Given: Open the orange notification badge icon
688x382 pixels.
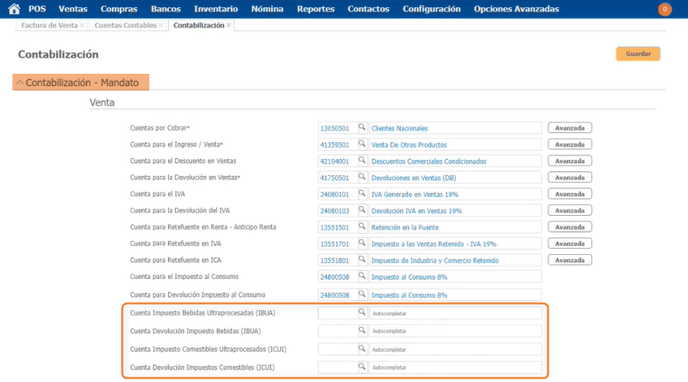Looking at the screenshot, I should click(664, 9).
